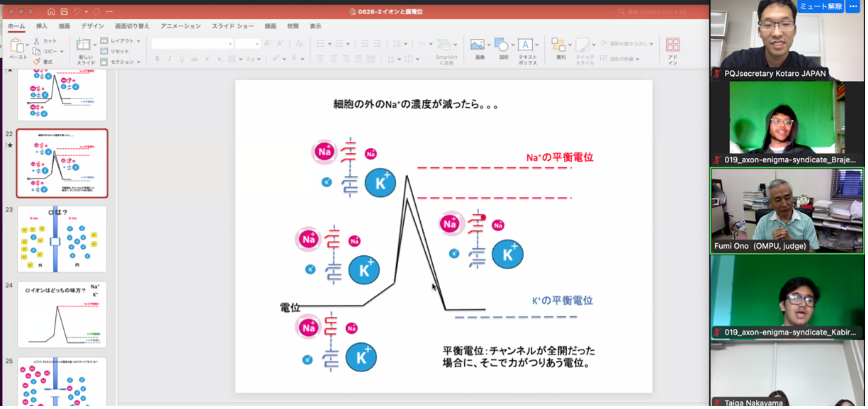Click the Save icon in title bar
Screen dimensions: 868x409
pyautogui.click(x=64, y=12)
